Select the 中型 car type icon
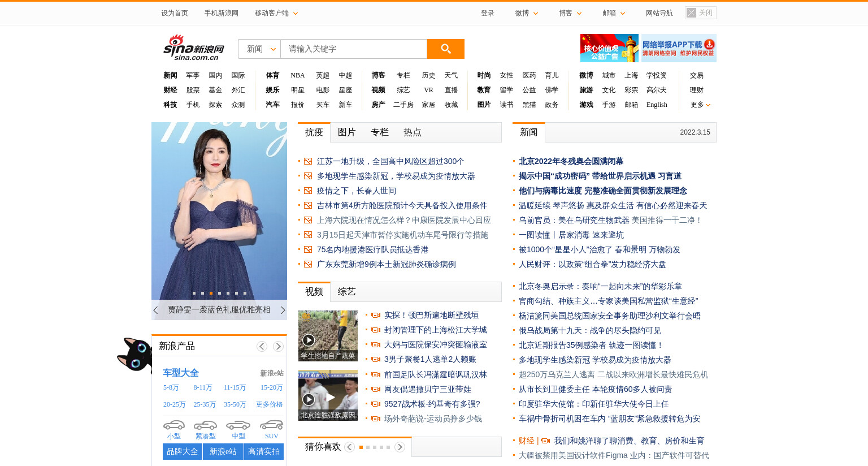Viewport: 868px width, 466px height. pyautogui.click(x=238, y=425)
